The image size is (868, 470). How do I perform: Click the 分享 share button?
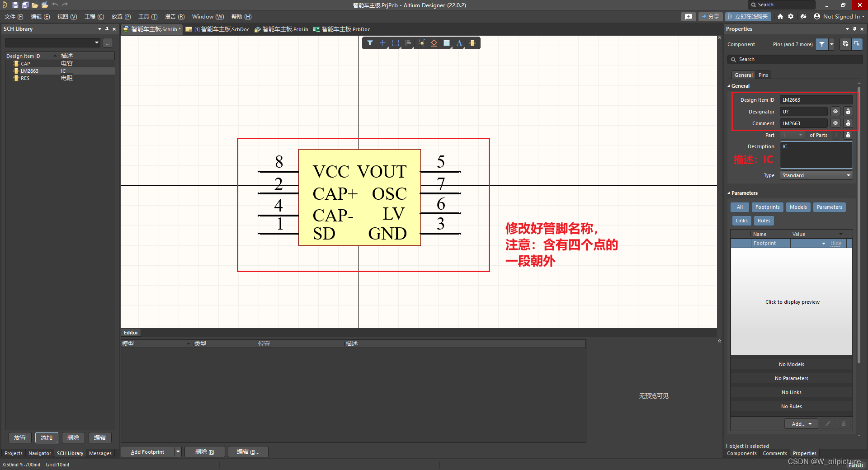(x=710, y=17)
